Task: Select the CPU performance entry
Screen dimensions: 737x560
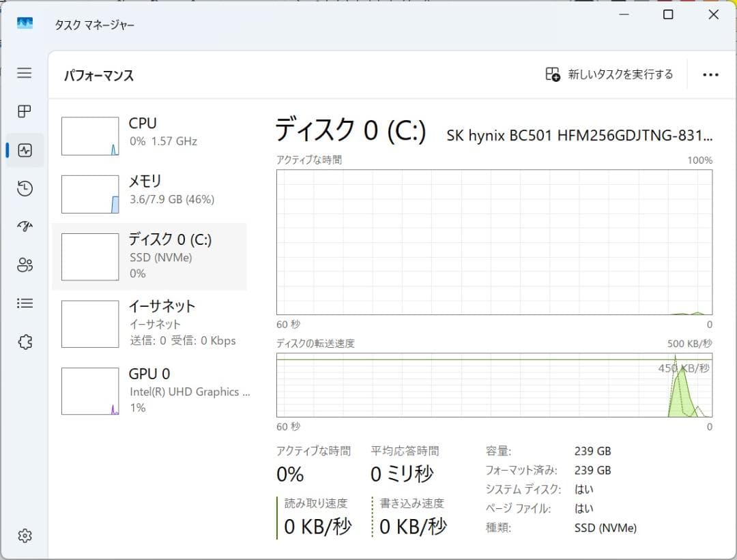Action: (x=150, y=132)
